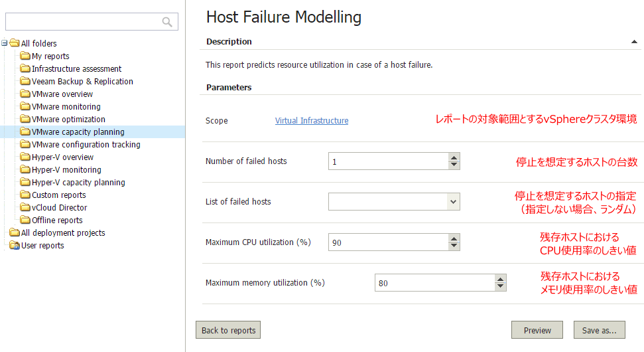This screenshot has width=644, height=352.
Task: Select VMware capacity planning in the tree
Action: coord(78,132)
